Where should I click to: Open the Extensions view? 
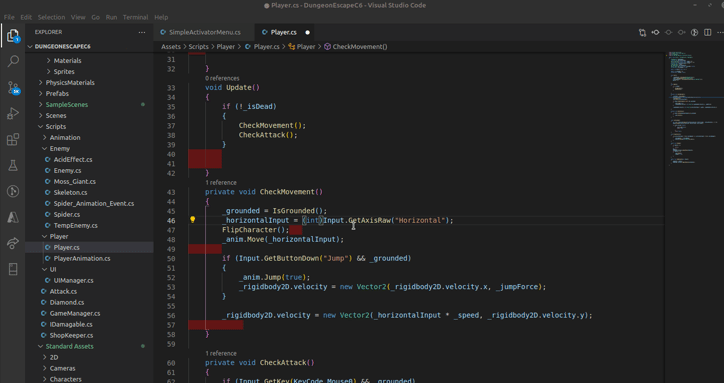(x=13, y=140)
